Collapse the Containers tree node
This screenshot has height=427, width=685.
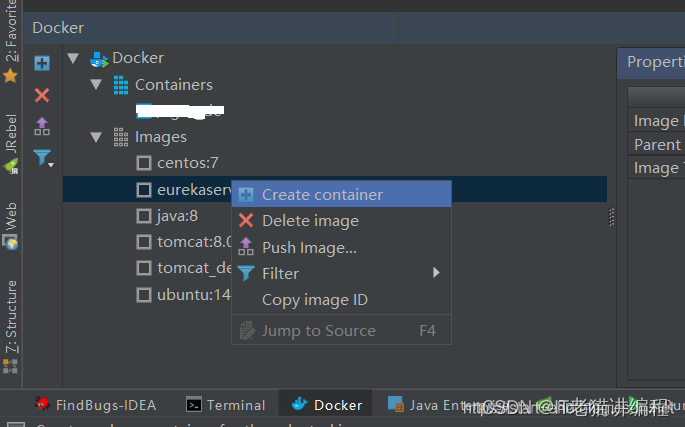point(96,84)
